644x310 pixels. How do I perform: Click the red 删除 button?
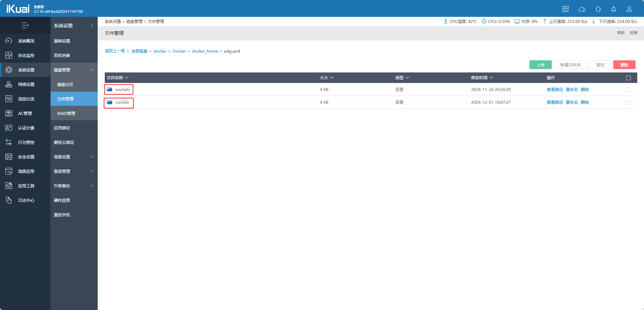[624, 65]
